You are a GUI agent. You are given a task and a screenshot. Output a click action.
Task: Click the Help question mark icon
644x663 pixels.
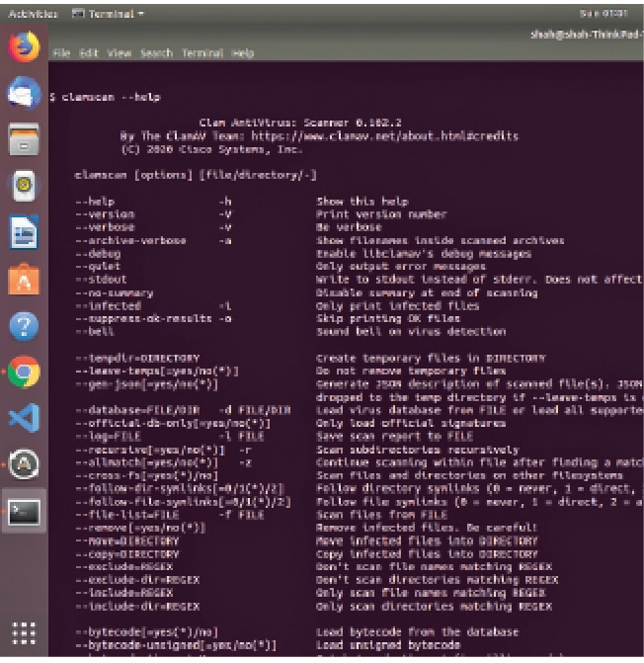[24, 325]
